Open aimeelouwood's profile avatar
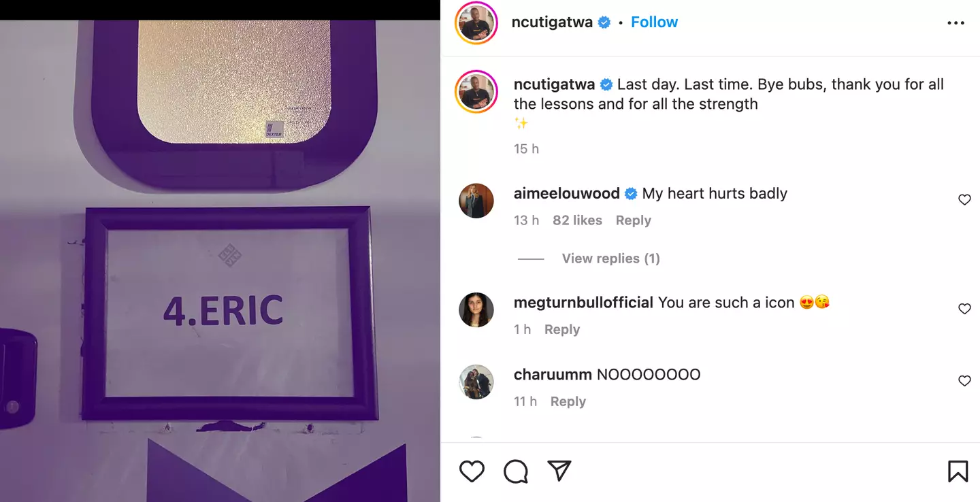 click(x=476, y=201)
